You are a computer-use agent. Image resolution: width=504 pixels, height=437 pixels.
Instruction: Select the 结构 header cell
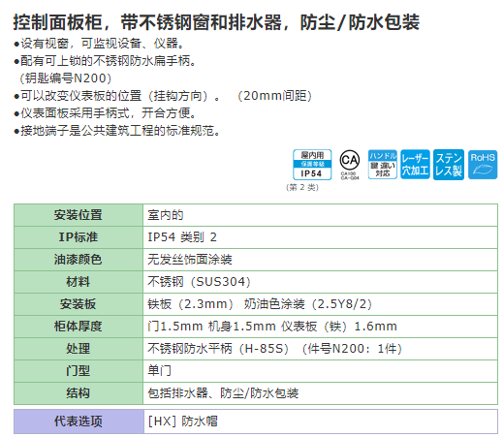point(79,393)
